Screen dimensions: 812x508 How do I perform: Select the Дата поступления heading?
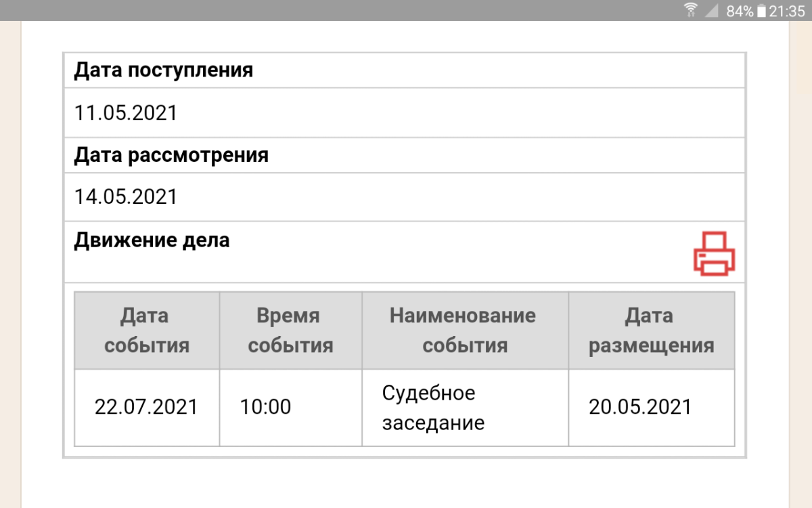coord(163,70)
